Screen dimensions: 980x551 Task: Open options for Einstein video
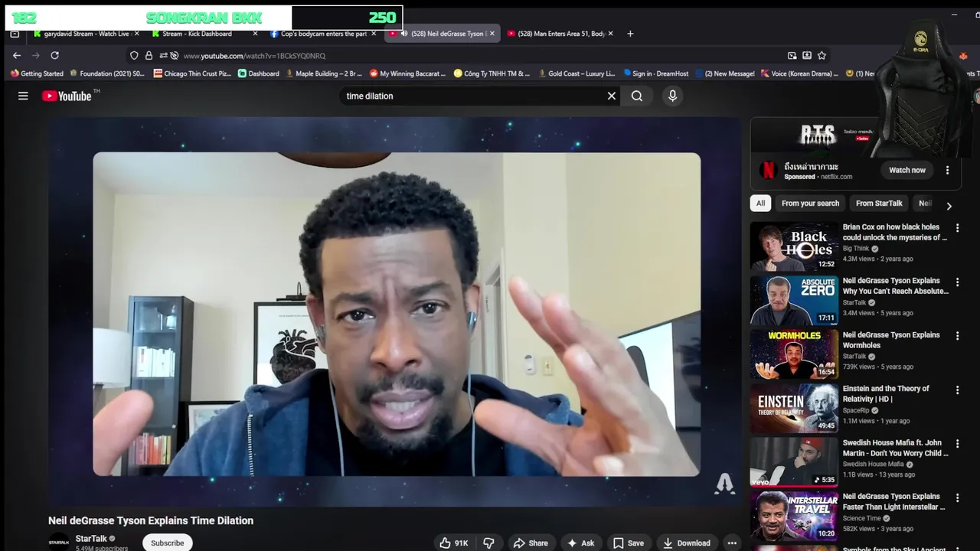[957, 390]
